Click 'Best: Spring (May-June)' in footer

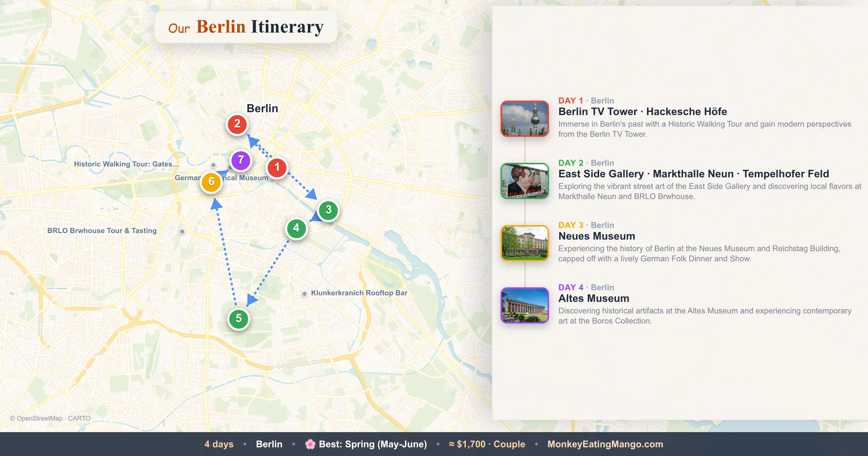coord(373,444)
